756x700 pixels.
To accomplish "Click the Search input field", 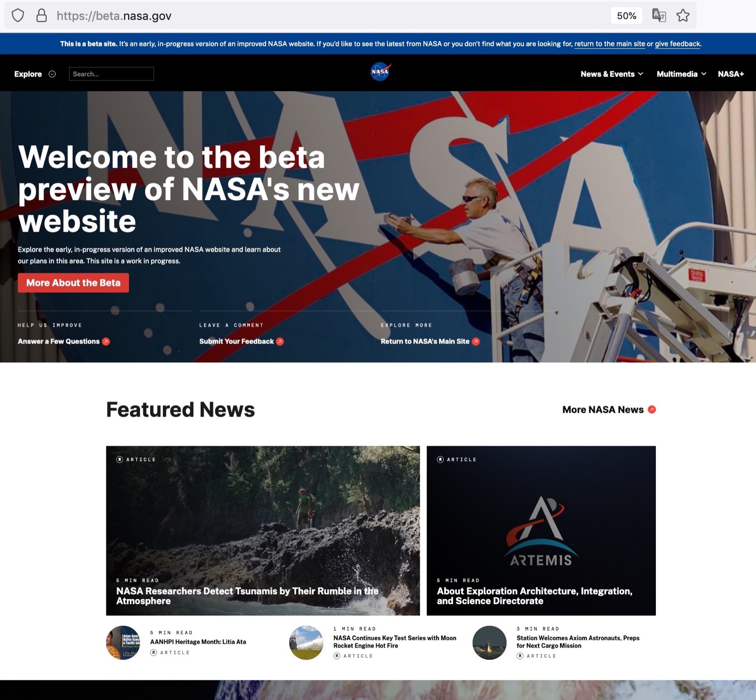I will [x=112, y=74].
